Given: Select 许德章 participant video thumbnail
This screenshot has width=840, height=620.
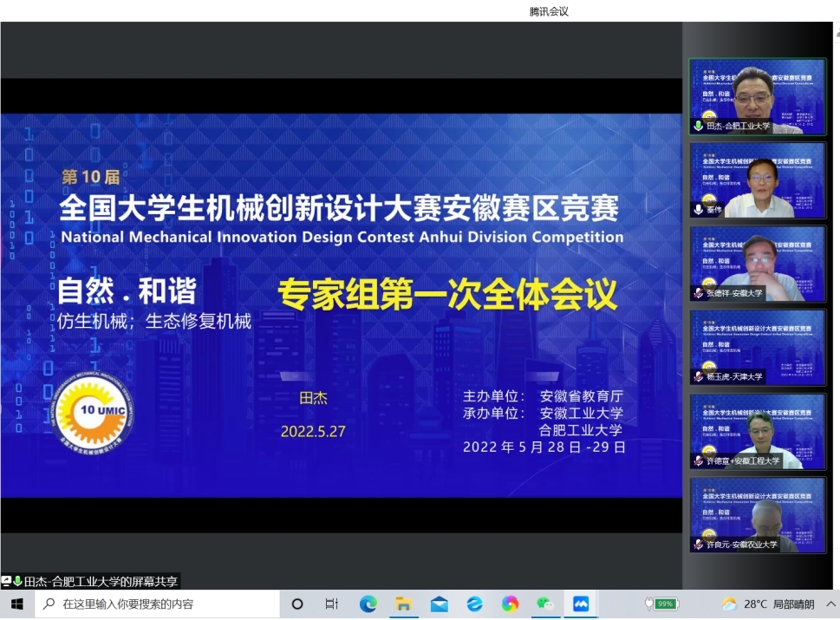Looking at the screenshot, I should pyautogui.click(x=757, y=431).
